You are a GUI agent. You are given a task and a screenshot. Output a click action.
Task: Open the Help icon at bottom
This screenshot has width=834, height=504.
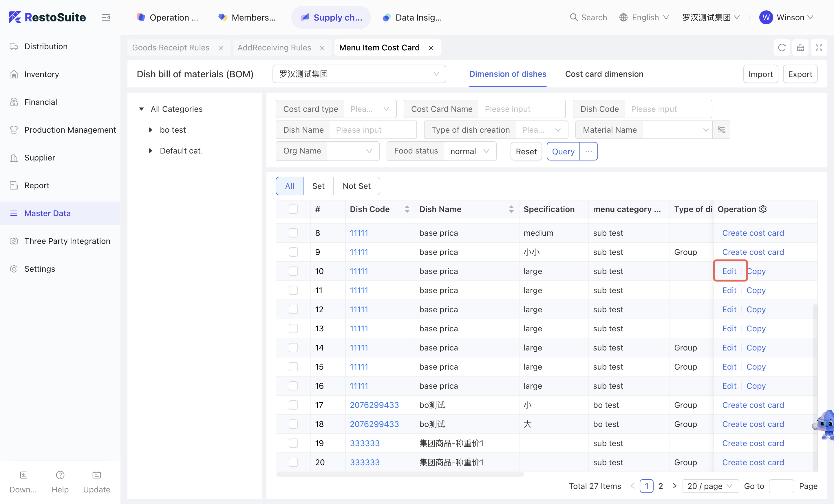[x=60, y=475]
